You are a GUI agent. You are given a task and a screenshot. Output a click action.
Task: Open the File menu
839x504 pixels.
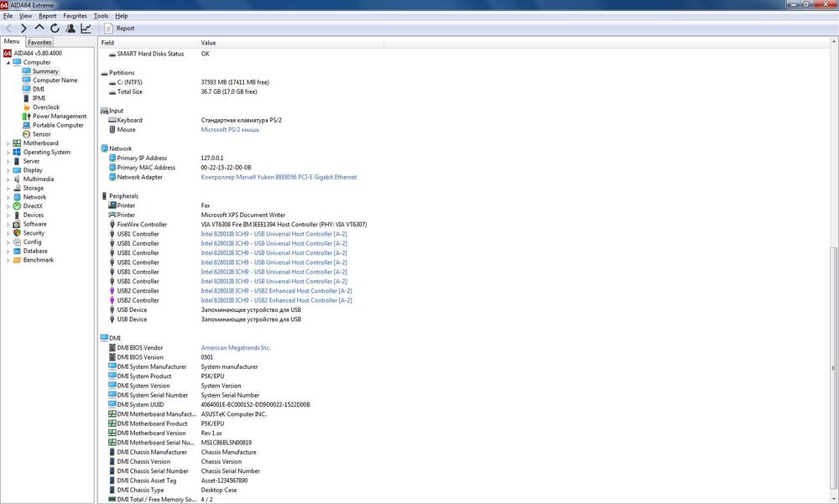click(x=8, y=16)
